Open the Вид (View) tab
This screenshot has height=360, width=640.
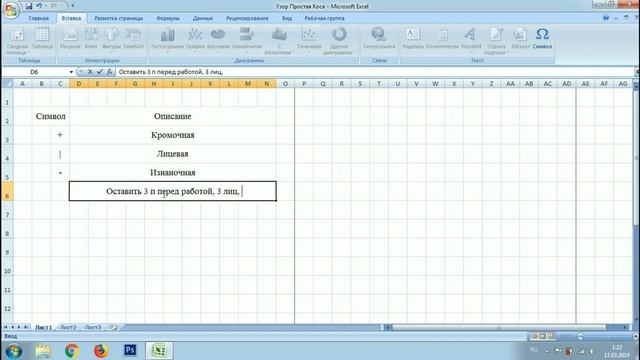287,18
